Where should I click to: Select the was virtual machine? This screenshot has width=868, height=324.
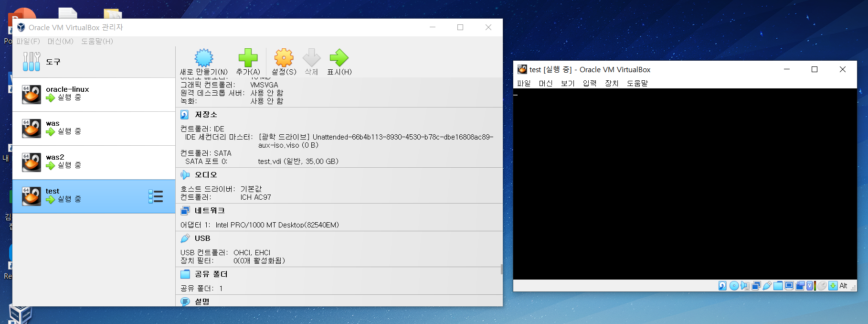click(x=94, y=129)
